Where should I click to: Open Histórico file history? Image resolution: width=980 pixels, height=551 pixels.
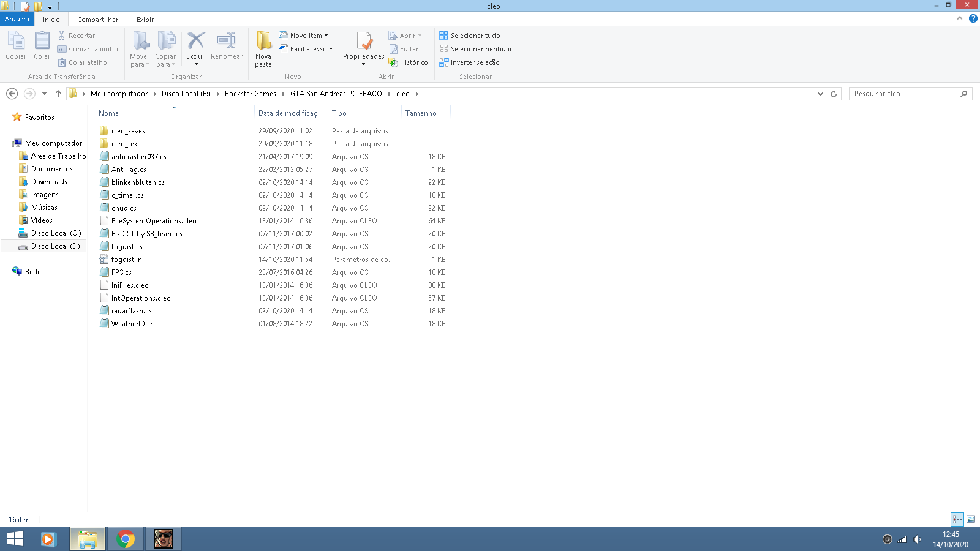pyautogui.click(x=408, y=62)
